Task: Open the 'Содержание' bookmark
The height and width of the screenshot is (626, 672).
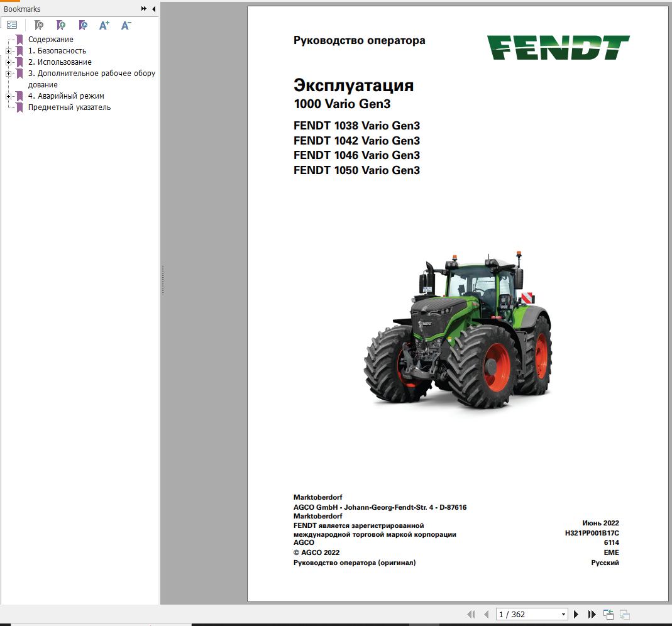Action: (50, 40)
